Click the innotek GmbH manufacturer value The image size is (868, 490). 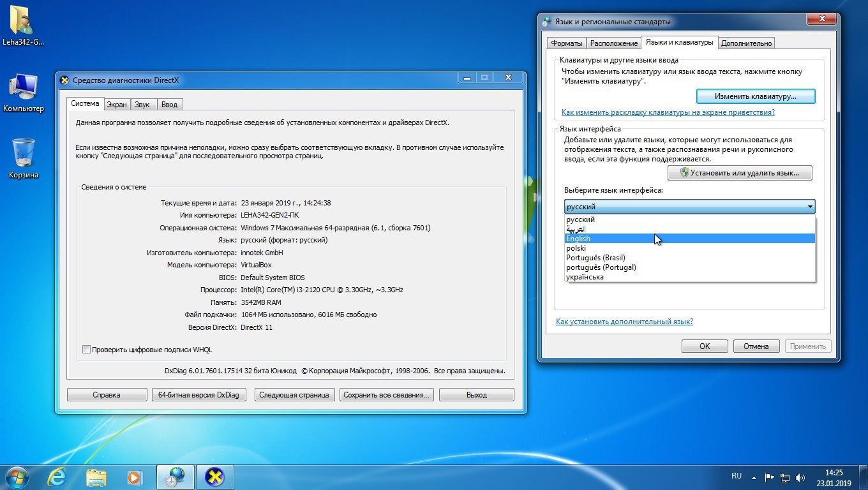[262, 253]
